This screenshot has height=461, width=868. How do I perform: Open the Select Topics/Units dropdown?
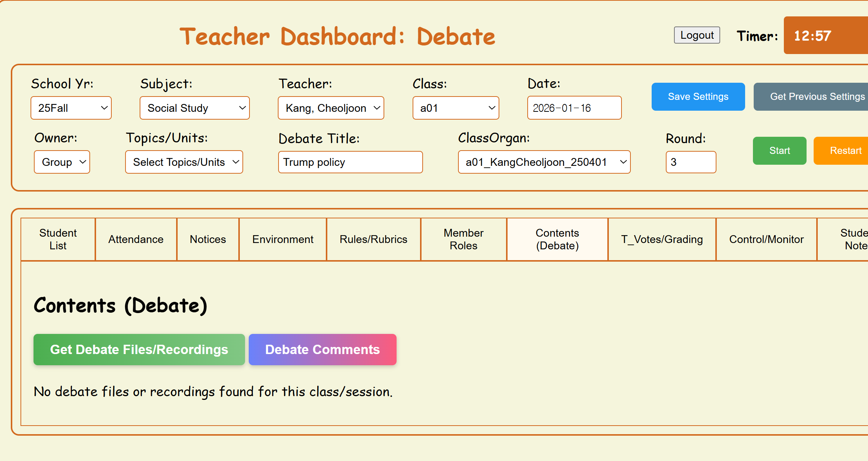pos(184,162)
